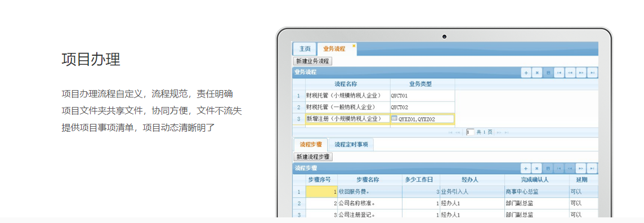Viewport: 644px width, 223px height.
Task: Go to next record in 业务流程 toolbar
Action: [x=581, y=73]
